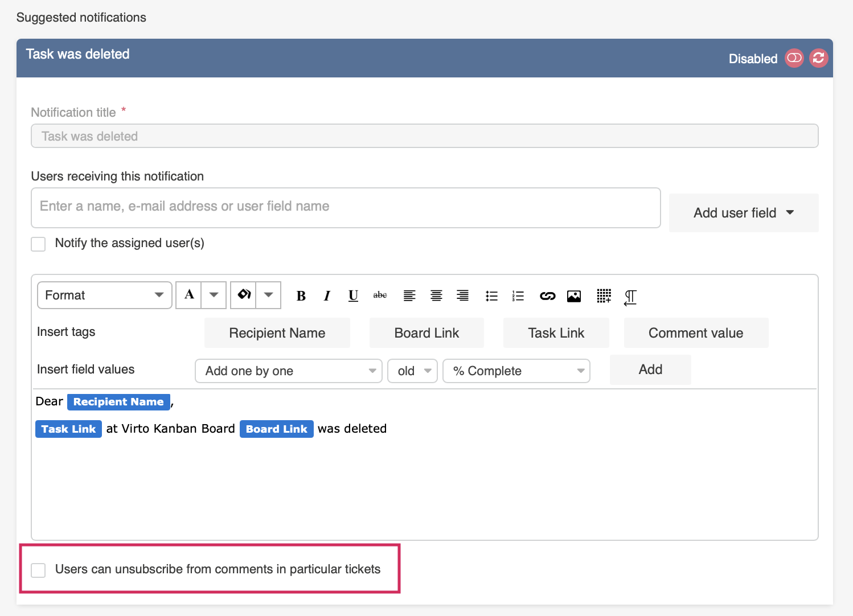Apply strikethrough formatting

coord(380,295)
